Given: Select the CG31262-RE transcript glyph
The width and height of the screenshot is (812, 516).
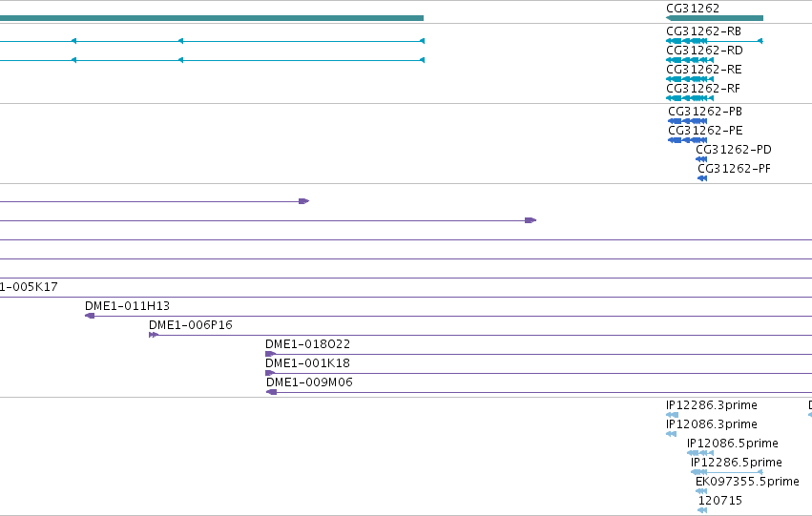Looking at the screenshot, I should pos(690,79).
